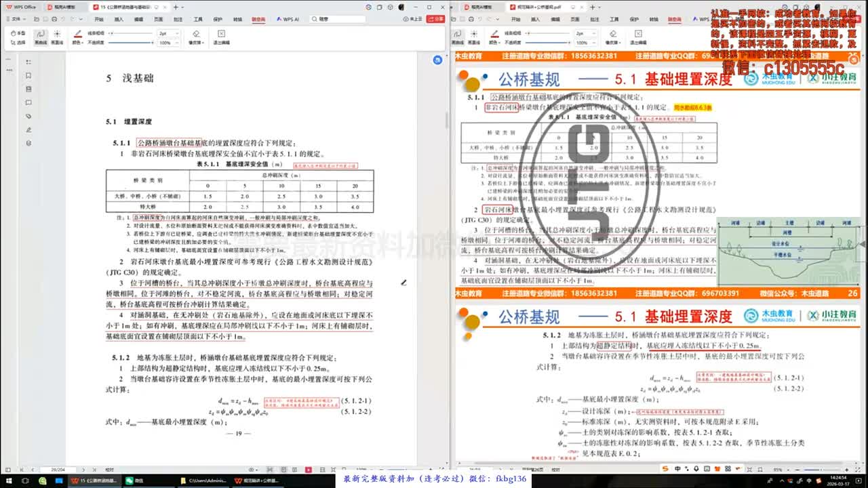The image size is (868, 488).
Task: Open the 开始 tab in right window
Action: pos(515,20)
